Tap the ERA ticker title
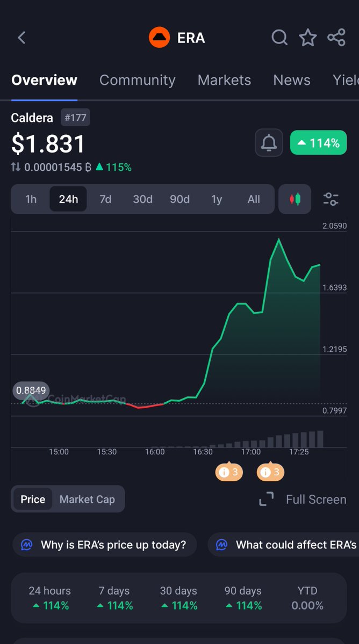The width and height of the screenshot is (359, 644). [191, 38]
